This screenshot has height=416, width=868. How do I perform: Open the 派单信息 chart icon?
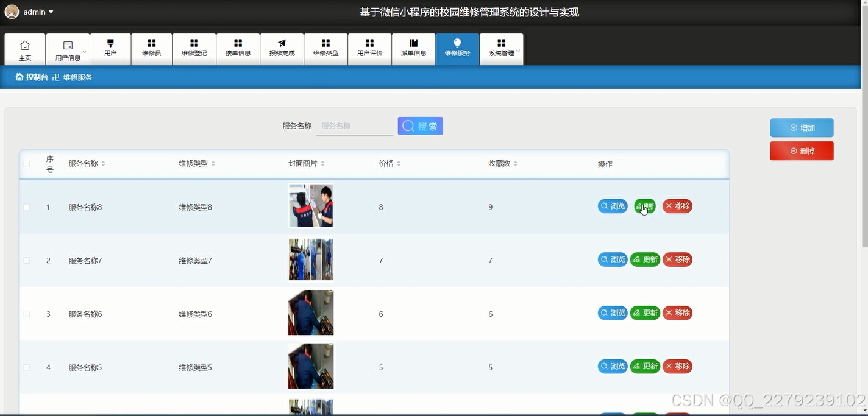(x=413, y=44)
